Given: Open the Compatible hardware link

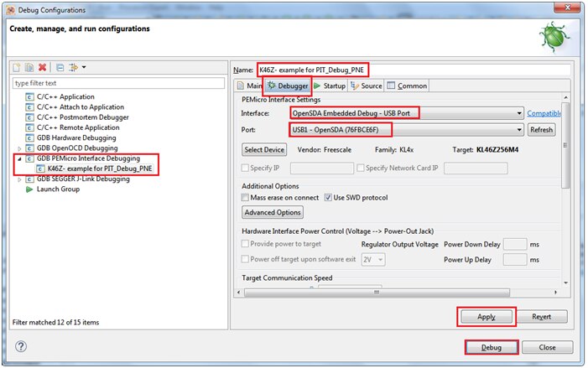Looking at the screenshot, I should (x=544, y=113).
